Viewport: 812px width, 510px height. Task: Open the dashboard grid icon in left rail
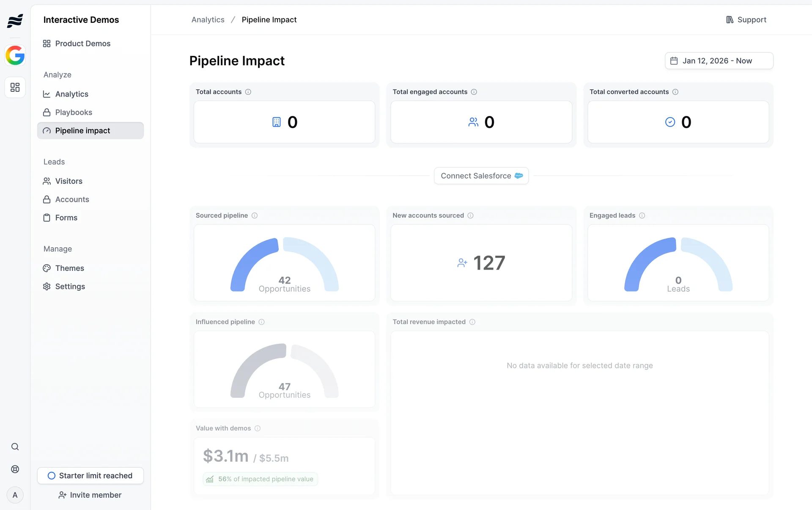pyautogui.click(x=15, y=87)
